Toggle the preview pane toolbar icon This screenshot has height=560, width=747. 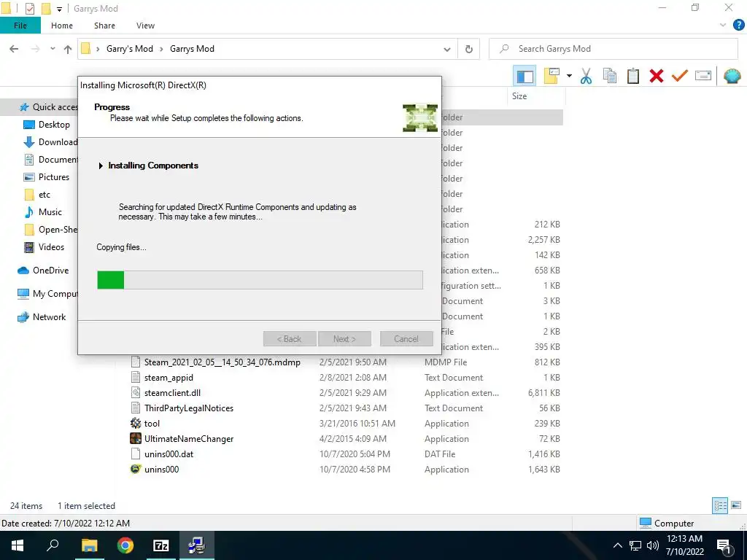coord(525,76)
